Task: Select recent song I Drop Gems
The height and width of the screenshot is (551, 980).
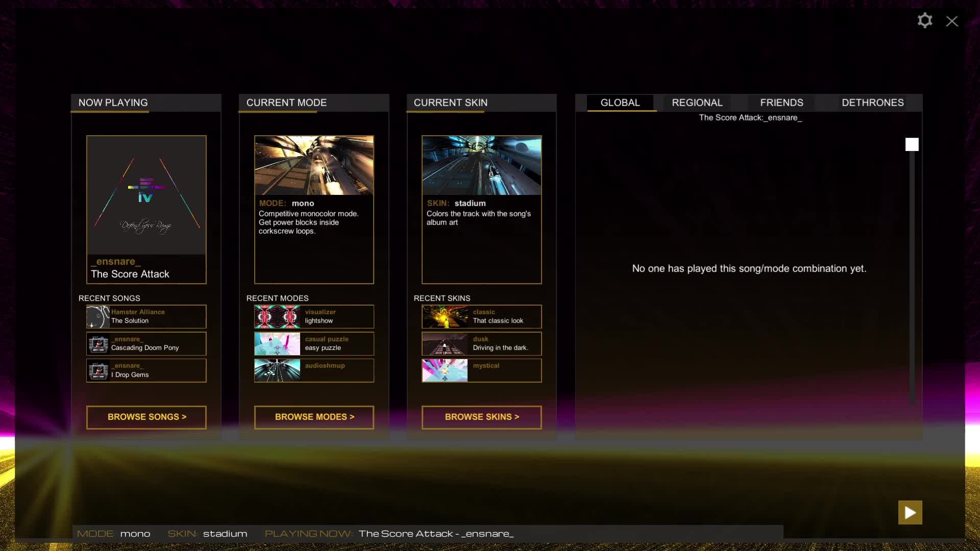Action: coord(146,370)
